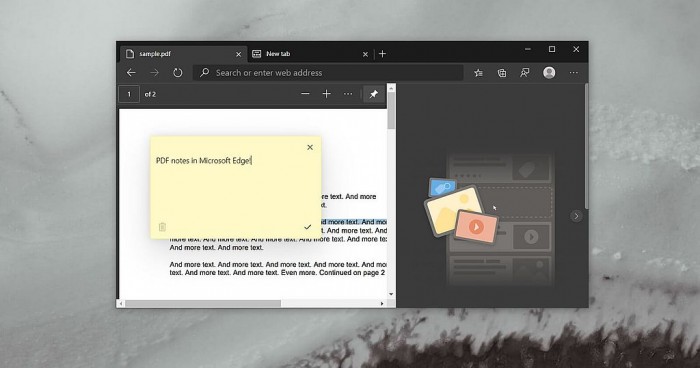Open the Favorites star list icon
Viewport: 700px width, 368px height.
[479, 73]
